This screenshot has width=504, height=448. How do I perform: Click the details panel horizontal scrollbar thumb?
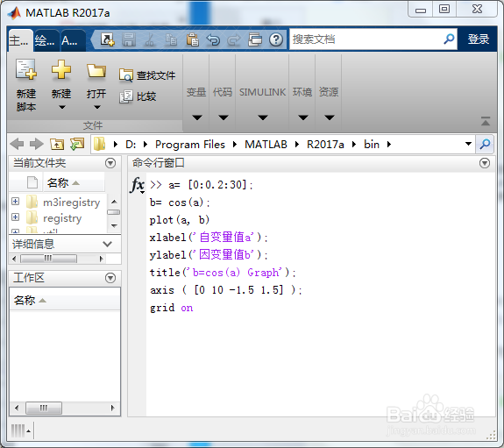[48, 259]
